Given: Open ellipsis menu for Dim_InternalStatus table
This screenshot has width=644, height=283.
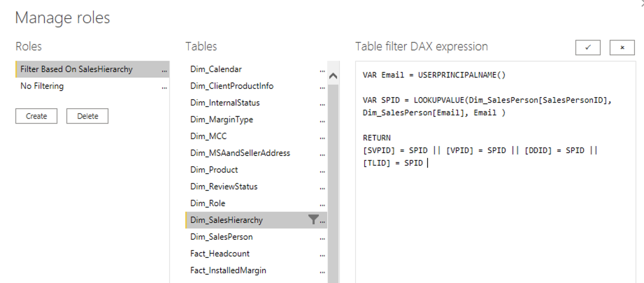Looking at the screenshot, I should pyautogui.click(x=322, y=103).
